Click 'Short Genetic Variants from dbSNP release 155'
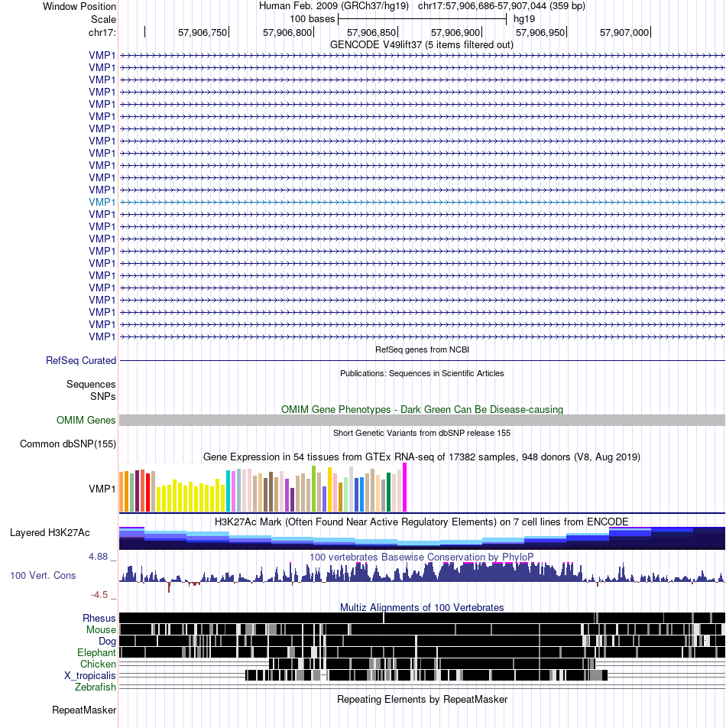This screenshot has width=726, height=728. click(422, 433)
